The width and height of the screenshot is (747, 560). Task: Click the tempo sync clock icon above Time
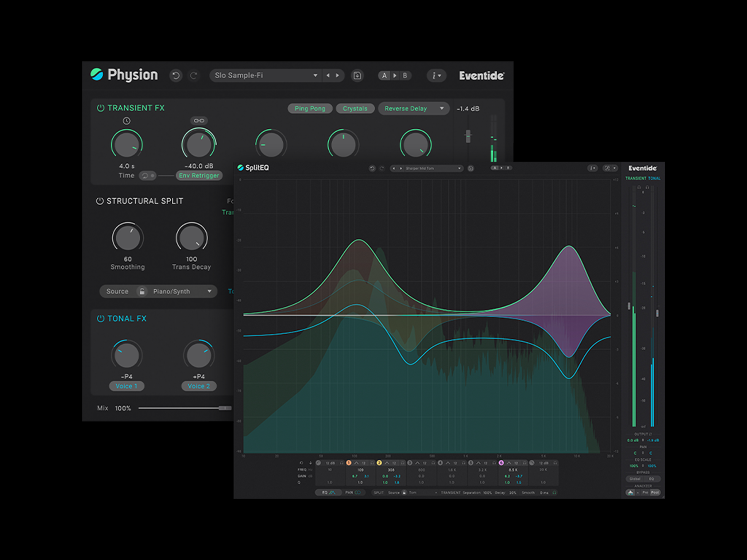point(127,121)
